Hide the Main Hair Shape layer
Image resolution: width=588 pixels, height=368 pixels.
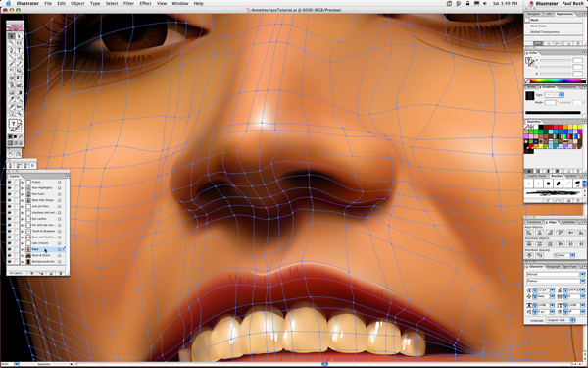pyautogui.click(x=10, y=200)
